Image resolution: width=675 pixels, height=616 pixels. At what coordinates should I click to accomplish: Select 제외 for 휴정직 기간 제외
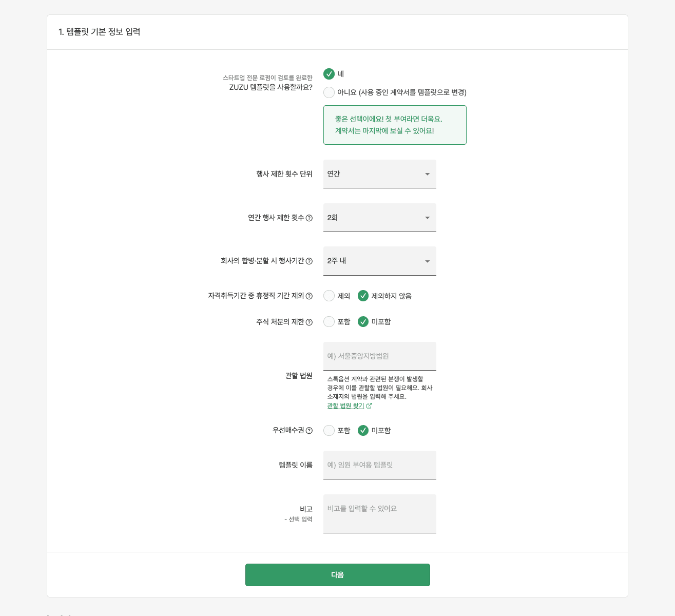pyautogui.click(x=329, y=296)
